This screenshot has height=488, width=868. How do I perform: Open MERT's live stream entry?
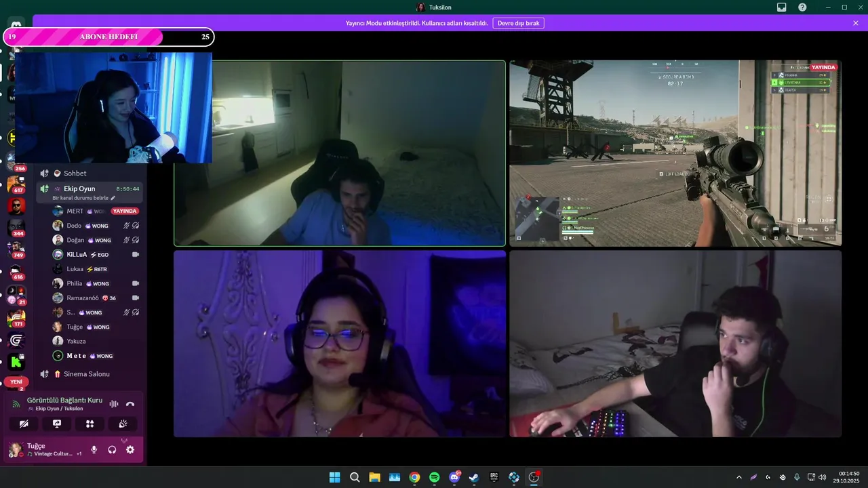(96, 211)
